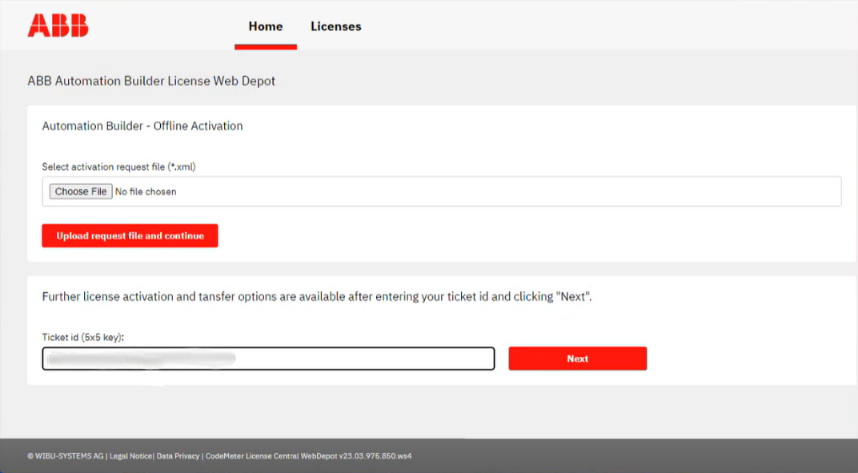Click the 'Ticket id (5x5 key):' label

(83, 337)
